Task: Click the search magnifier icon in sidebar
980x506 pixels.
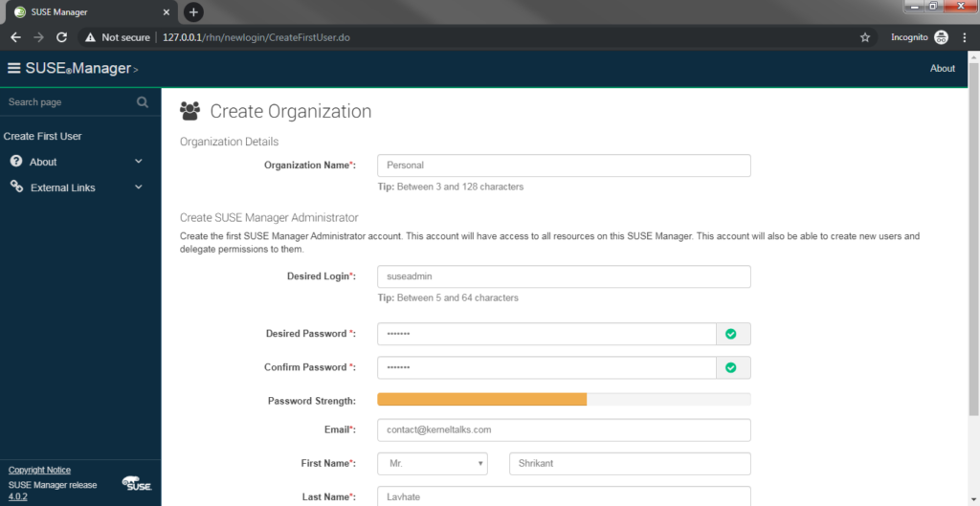Action: [143, 101]
